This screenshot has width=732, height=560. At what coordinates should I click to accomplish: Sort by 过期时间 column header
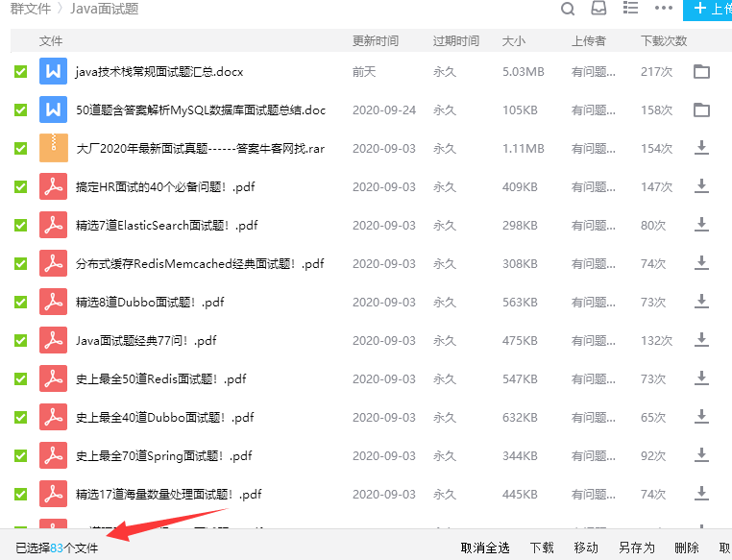click(456, 40)
